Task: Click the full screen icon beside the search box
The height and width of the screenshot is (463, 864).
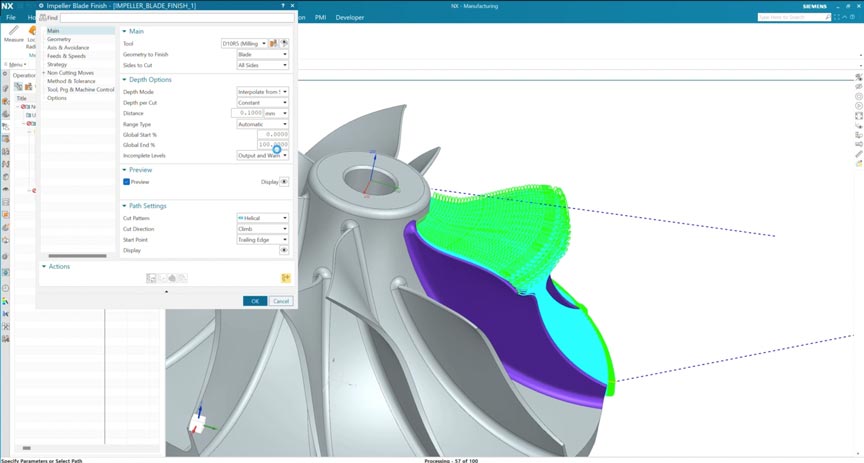Action: (837, 18)
